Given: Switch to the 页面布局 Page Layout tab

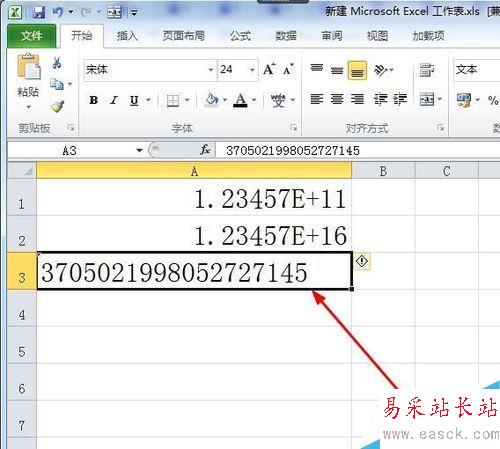Looking at the screenshot, I should click(x=184, y=36).
